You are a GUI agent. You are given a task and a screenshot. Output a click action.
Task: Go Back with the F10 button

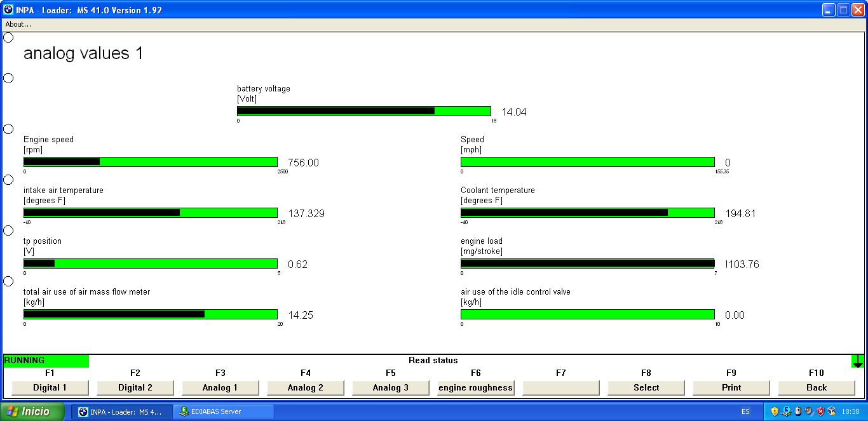click(817, 387)
